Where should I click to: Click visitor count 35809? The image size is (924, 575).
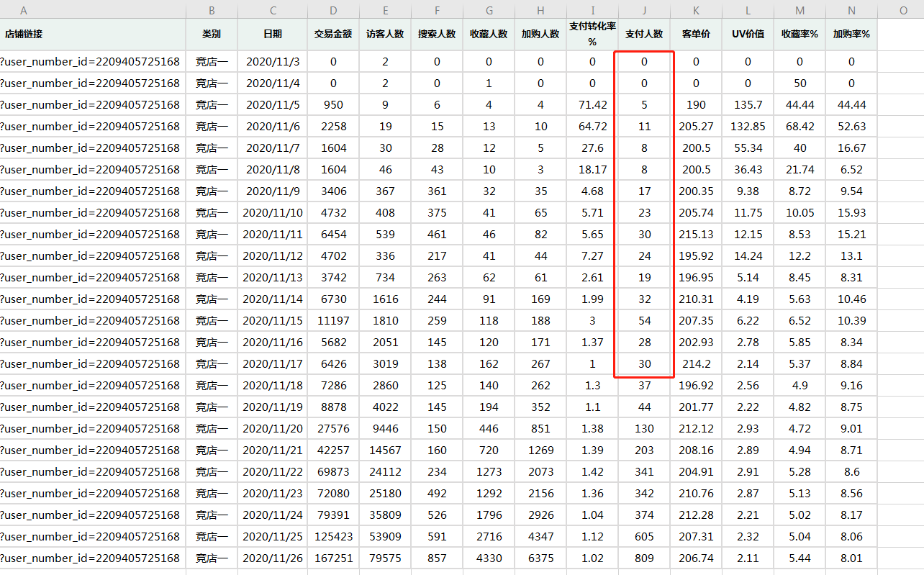click(385, 515)
